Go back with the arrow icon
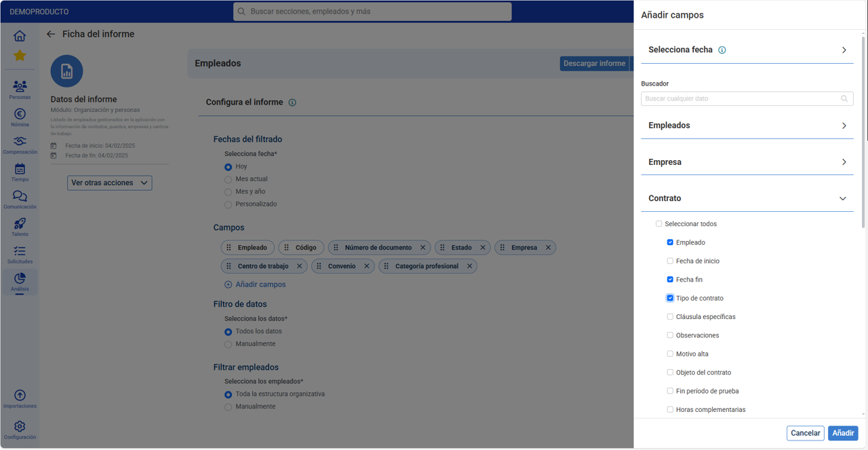The image size is (868, 450). point(51,34)
